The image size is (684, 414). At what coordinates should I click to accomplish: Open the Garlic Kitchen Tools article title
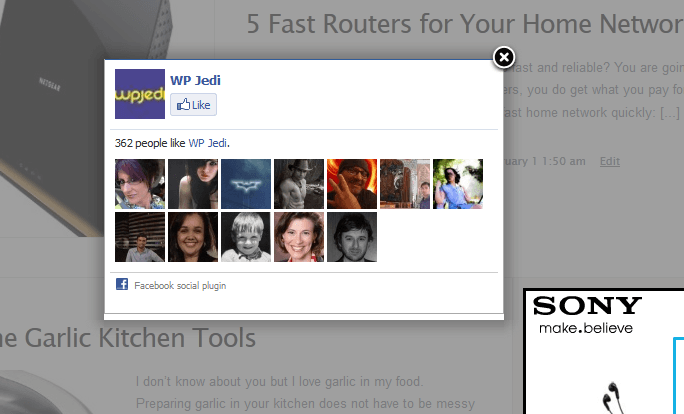pos(128,338)
